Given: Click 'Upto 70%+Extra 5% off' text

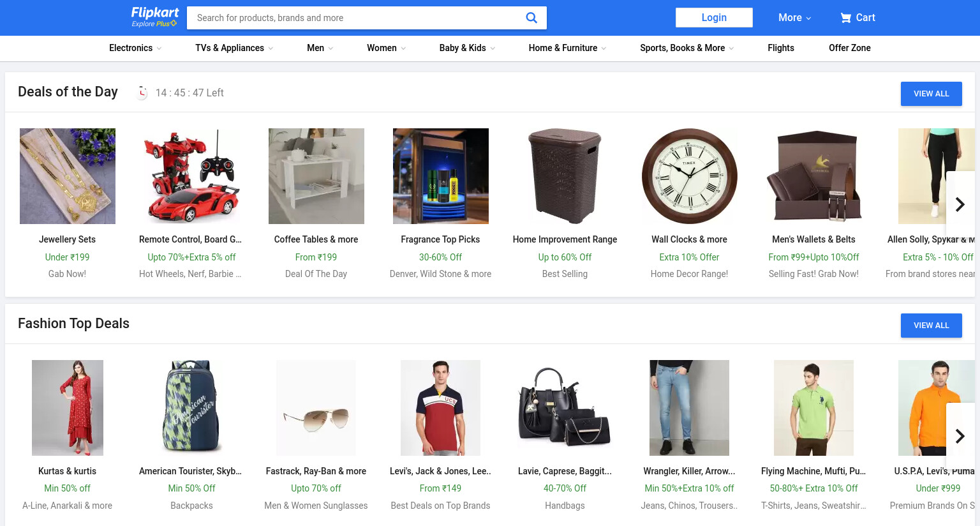Looking at the screenshot, I should pyautogui.click(x=192, y=257).
